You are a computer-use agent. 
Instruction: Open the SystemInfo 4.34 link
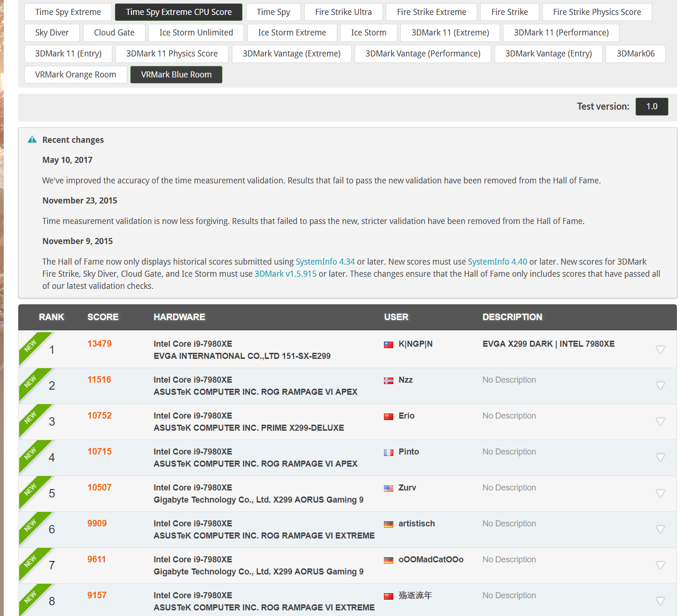pos(325,262)
